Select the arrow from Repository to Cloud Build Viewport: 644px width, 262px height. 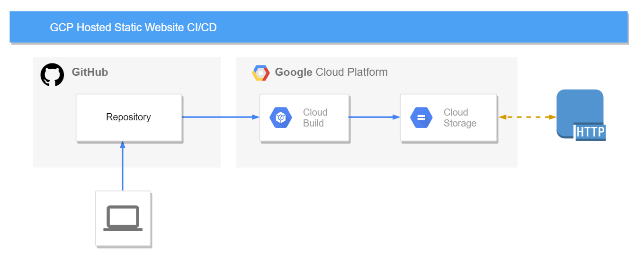coord(221,117)
